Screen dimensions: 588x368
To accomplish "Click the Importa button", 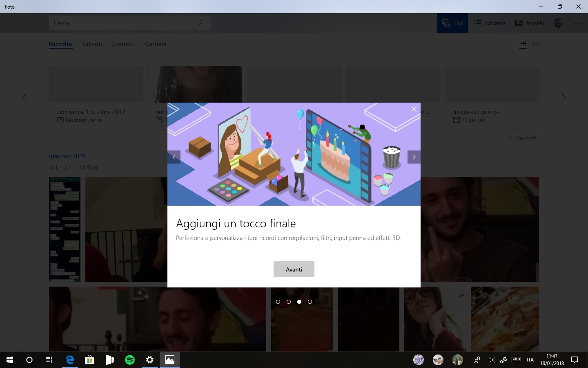I will 530,23.
